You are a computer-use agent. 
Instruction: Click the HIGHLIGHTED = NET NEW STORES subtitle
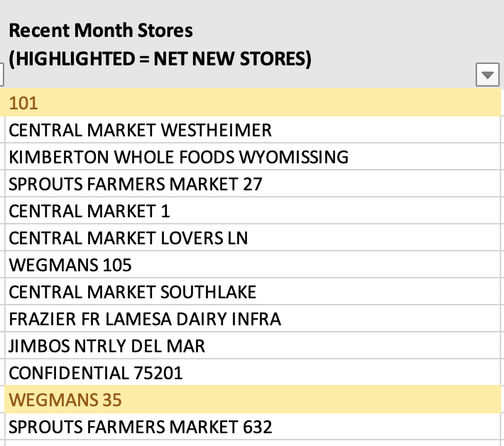160,59
